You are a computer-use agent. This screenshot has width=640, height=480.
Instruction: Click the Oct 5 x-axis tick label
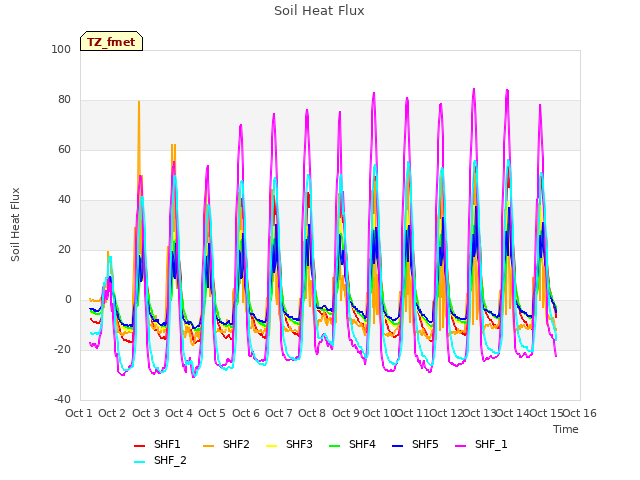(212, 413)
